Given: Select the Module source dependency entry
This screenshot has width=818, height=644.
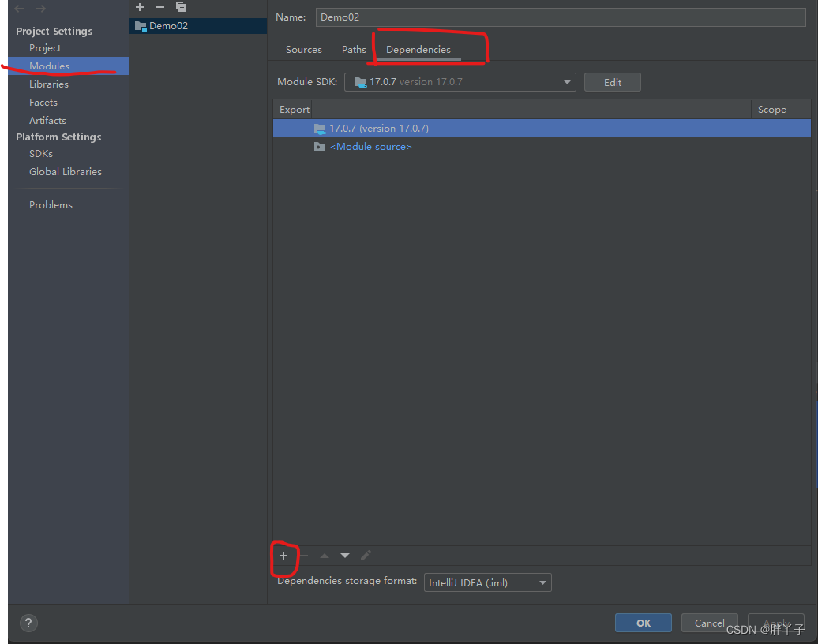Looking at the screenshot, I should pyautogui.click(x=370, y=146).
